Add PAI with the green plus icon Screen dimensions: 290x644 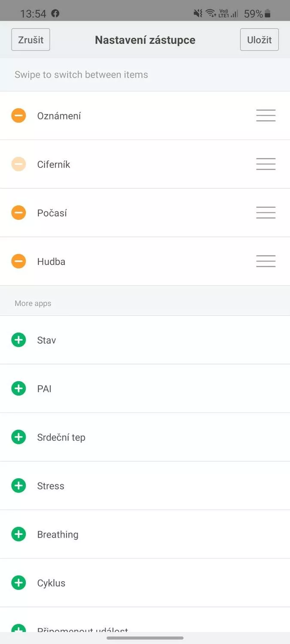pyautogui.click(x=18, y=389)
